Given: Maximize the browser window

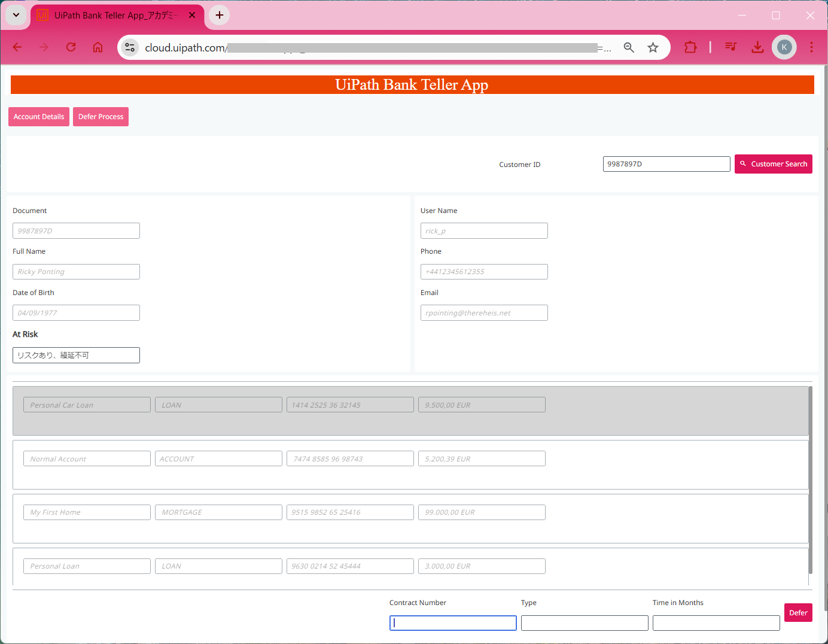Looking at the screenshot, I should (776, 15).
